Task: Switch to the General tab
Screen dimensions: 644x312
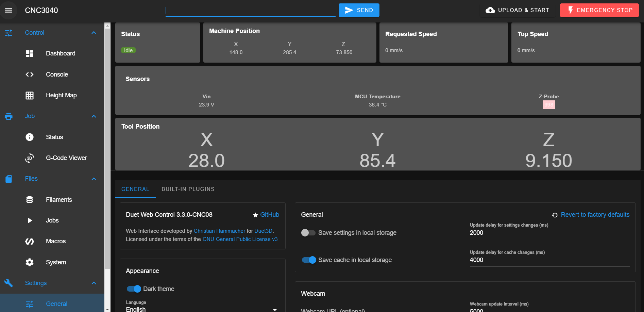Action: pyautogui.click(x=135, y=189)
